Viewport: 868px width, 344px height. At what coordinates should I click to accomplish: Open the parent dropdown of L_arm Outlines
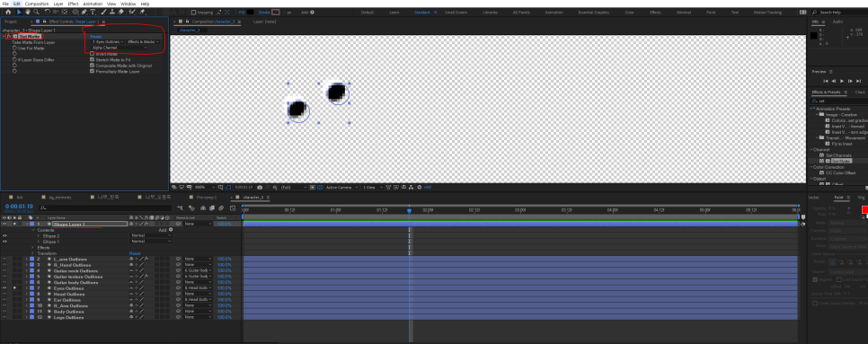198,259
